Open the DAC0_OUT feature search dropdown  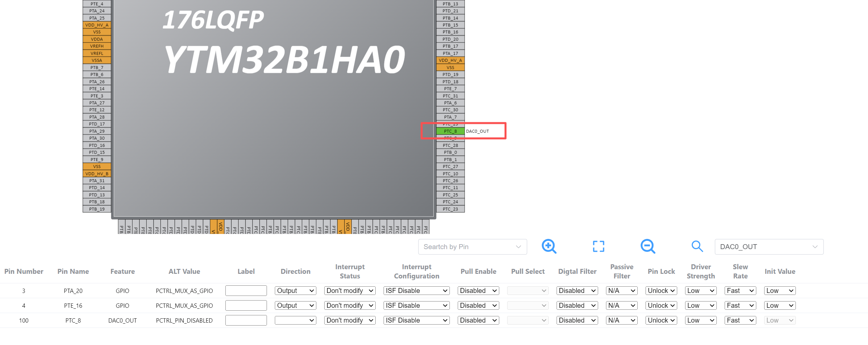click(768, 246)
